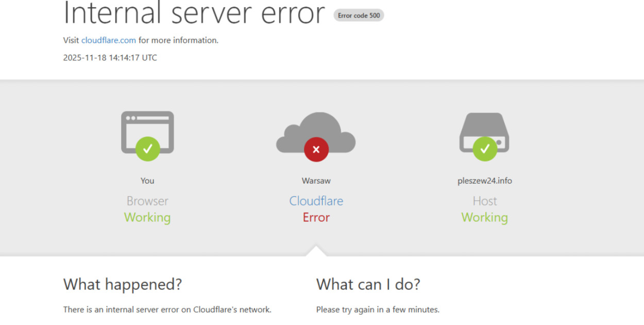Click the browser window icon above You
Viewport: 644px width, 325px height.
coord(147,127)
